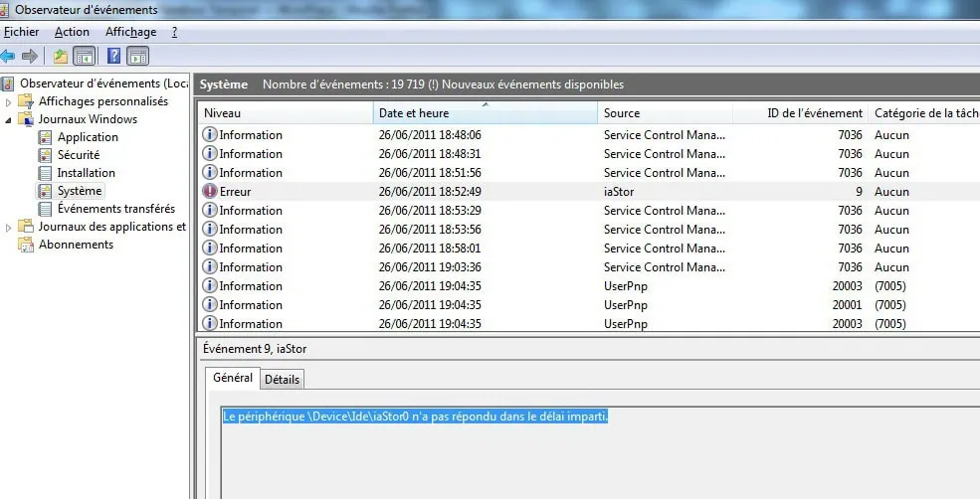Select the Général tab
Image resolution: width=980 pixels, height=499 pixels.
(x=233, y=379)
